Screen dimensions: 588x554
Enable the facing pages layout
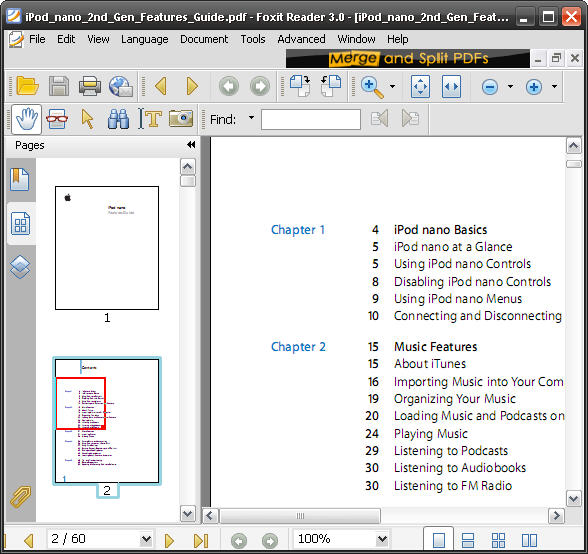click(x=530, y=540)
